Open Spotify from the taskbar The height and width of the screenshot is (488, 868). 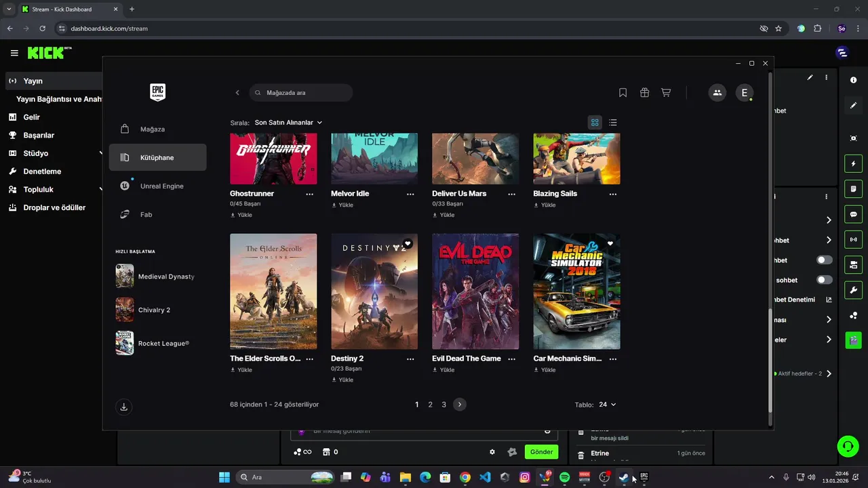(565, 477)
